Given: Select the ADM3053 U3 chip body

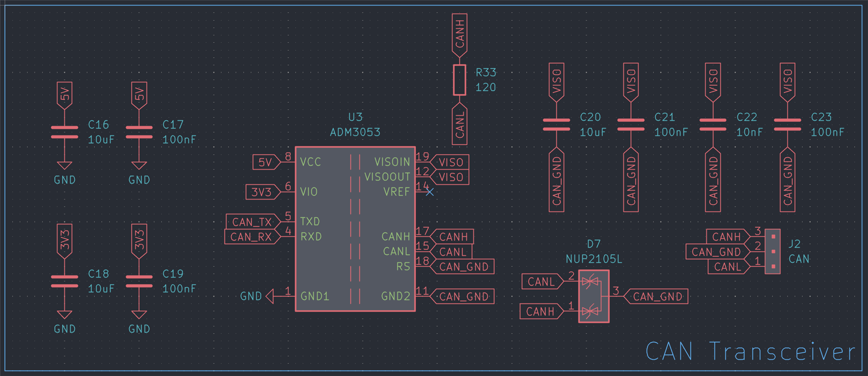Looking at the screenshot, I should [x=355, y=229].
